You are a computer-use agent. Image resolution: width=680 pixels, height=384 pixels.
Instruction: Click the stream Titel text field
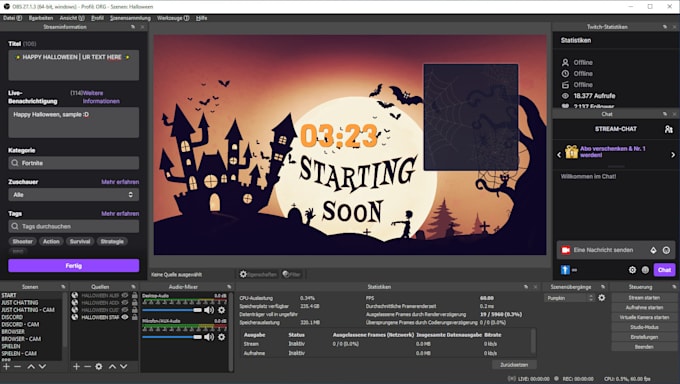[x=74, y=65]
